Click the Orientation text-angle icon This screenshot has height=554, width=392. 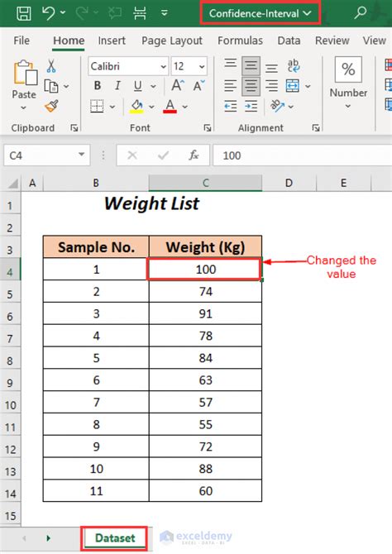point(278,106)
